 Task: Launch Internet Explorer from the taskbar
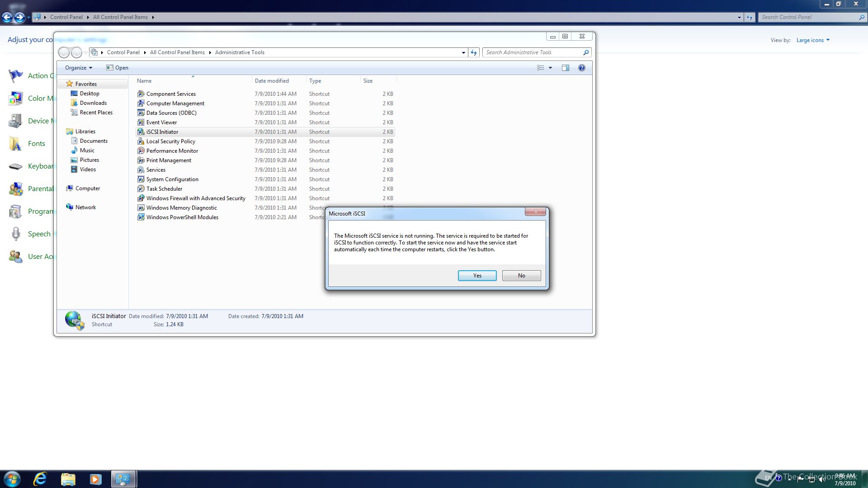pyautogui.click(x=40, y=479)
